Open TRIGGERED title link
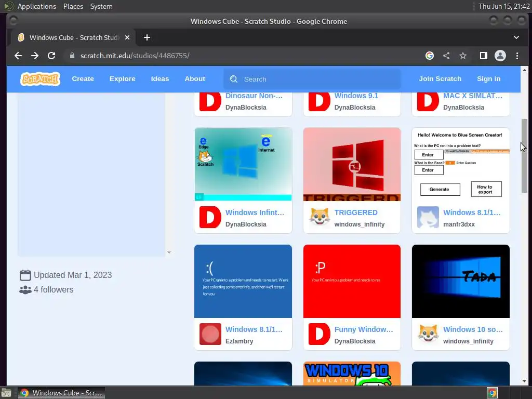532x399 pixels. [x=356, y=212]
